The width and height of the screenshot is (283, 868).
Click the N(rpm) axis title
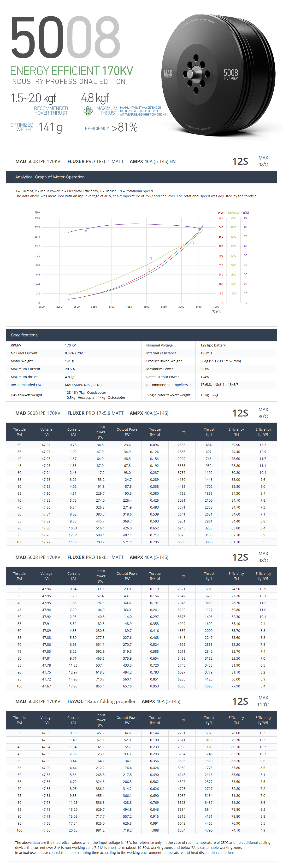point(216,311)
